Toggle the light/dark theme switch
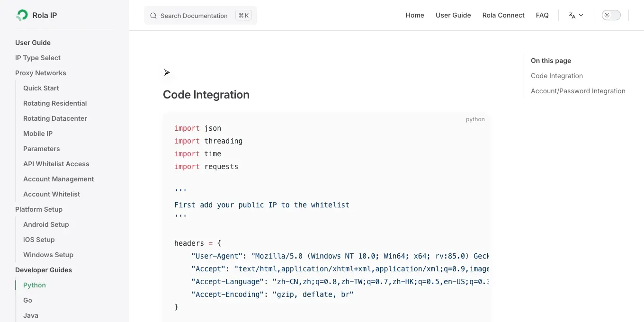Screen dimensions: 644x322 pos(611,15)
